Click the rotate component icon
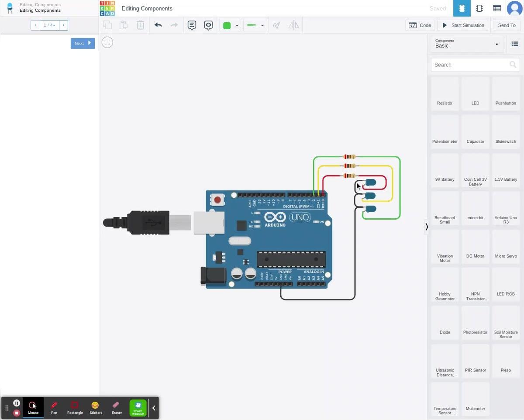 pos(276,25)
